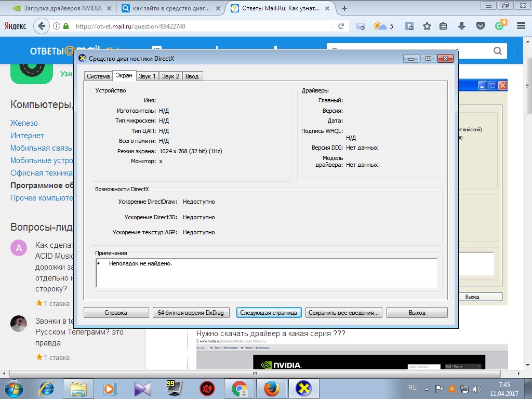Click the URL address bar field
532x400 pixels.
(203, 26)
